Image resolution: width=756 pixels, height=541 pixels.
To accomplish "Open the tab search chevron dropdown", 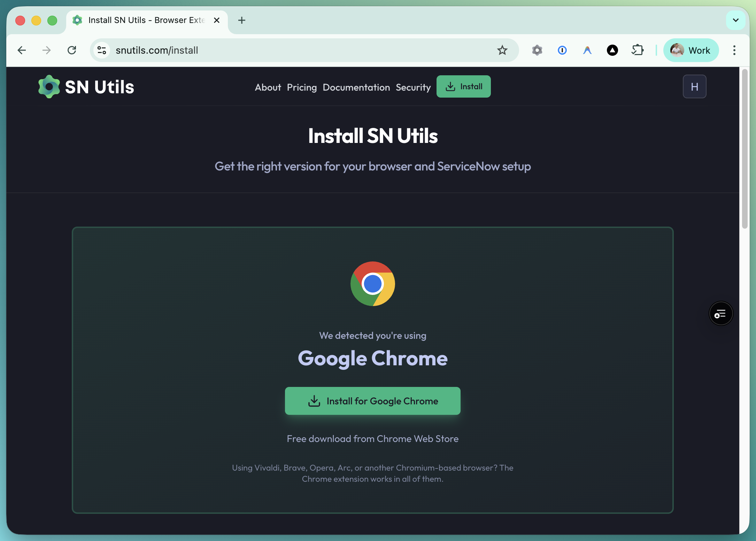I will [x=735, y=20].
